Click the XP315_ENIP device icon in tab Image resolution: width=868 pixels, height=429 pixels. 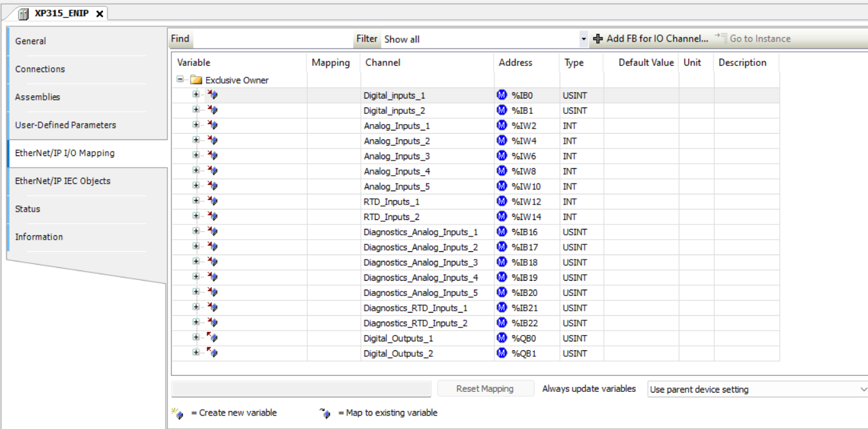[24, 13]
